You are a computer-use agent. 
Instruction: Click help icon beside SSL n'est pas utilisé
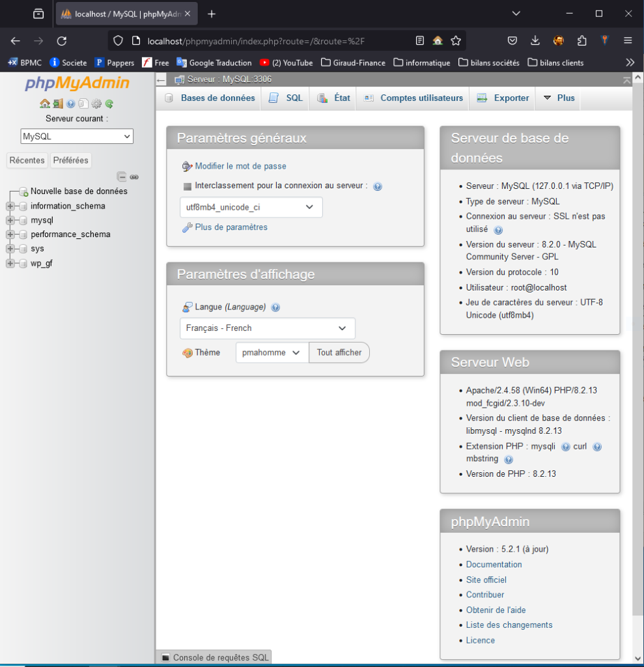coord(498,230)
